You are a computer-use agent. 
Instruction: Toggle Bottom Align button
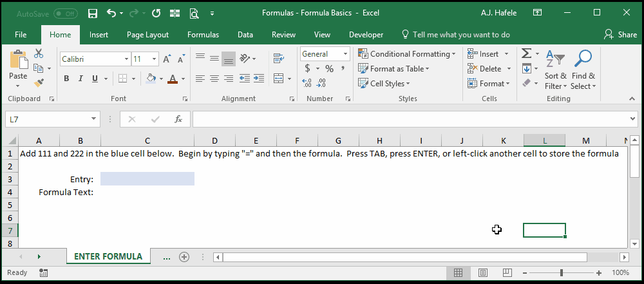229,59
